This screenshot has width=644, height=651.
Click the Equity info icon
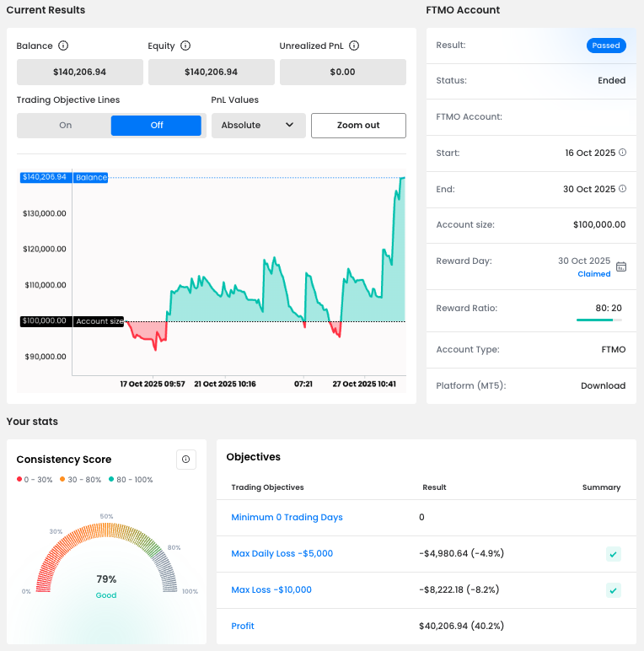[x=185, y=46]
